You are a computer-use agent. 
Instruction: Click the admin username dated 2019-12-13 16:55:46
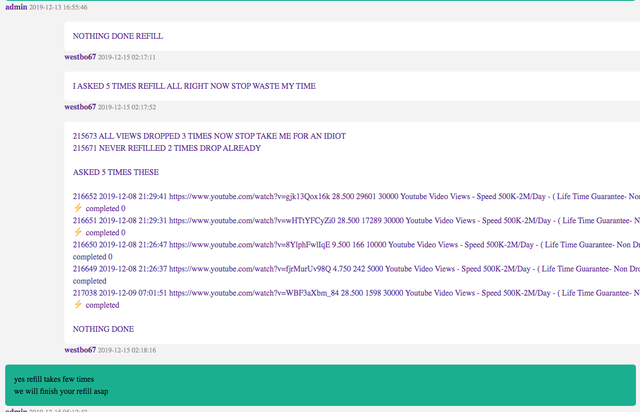[16, 7]
